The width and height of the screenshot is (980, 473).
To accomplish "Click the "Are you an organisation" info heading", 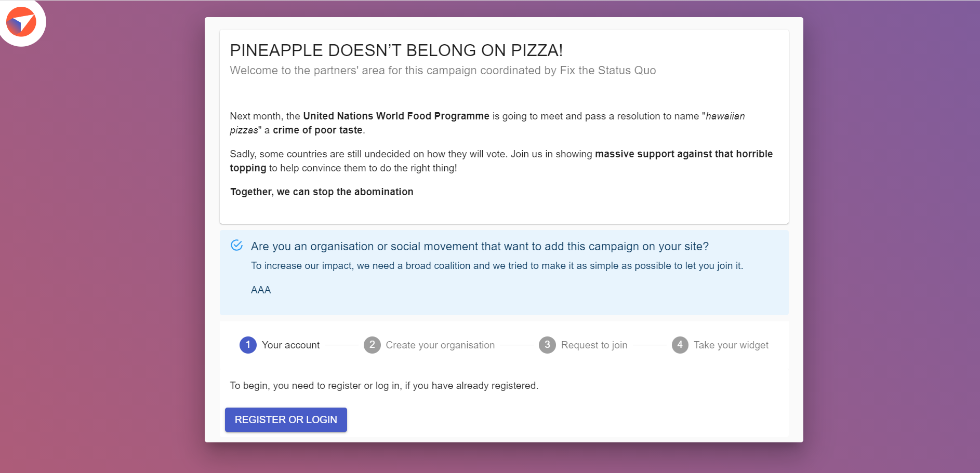I will pyautogui.click(x=480, y=247).
